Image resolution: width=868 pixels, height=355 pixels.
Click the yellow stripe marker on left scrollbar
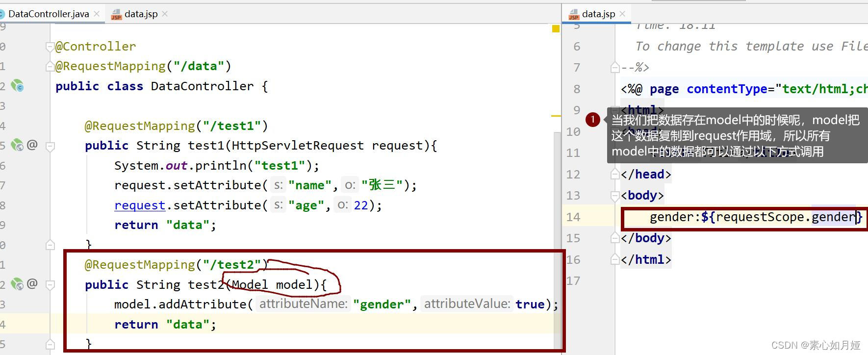coord(556,116)
